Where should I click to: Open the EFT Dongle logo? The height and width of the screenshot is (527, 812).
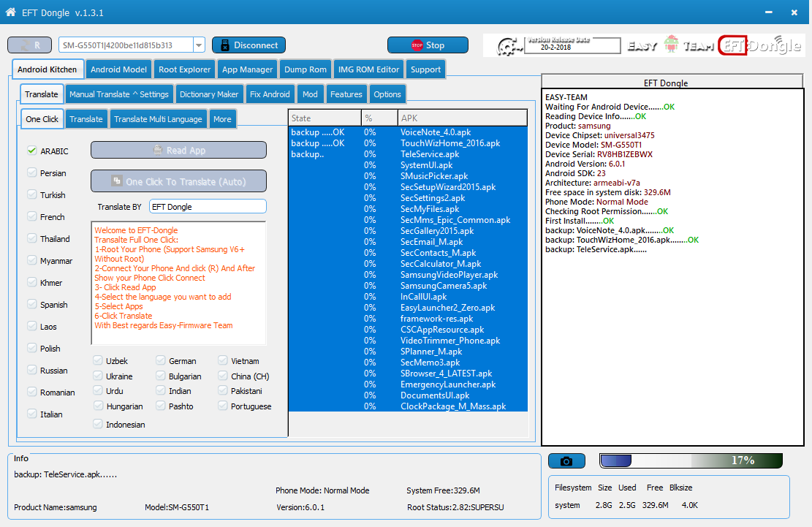(x=760, y=45)
